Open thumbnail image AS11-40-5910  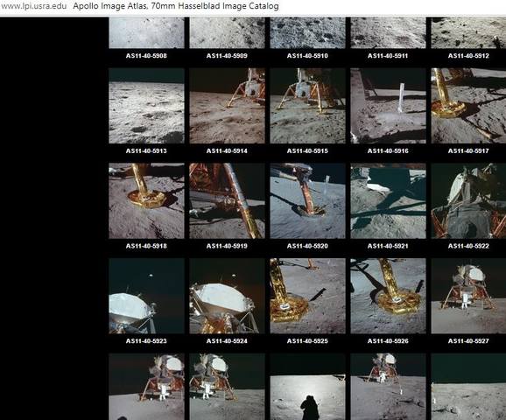307,32
